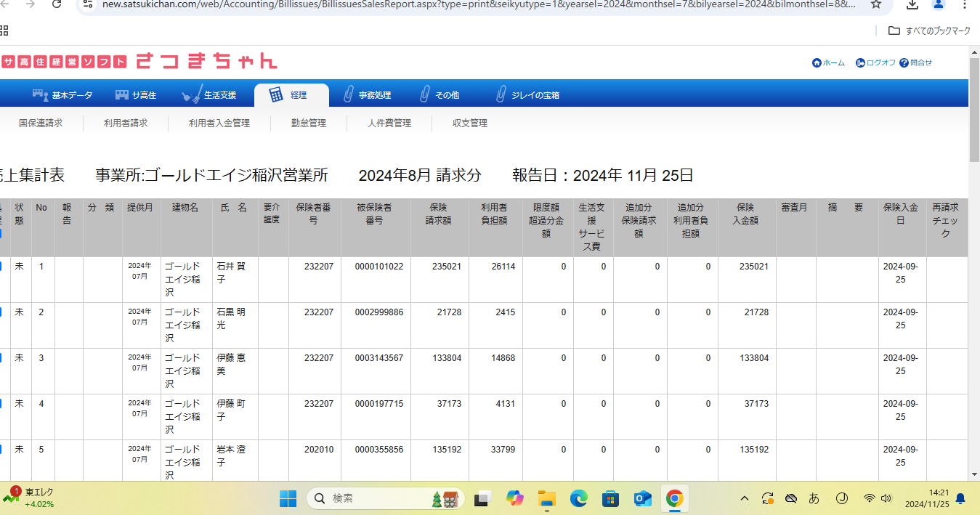
Task: Bookmark this page with the star icon
Action: [x=876, y=4]
